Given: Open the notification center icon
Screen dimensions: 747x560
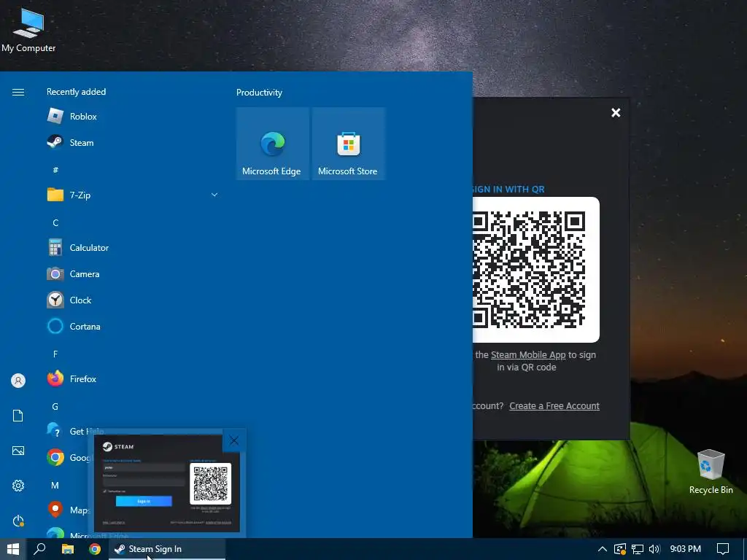Looking at the screenshot, I should 723,549.
